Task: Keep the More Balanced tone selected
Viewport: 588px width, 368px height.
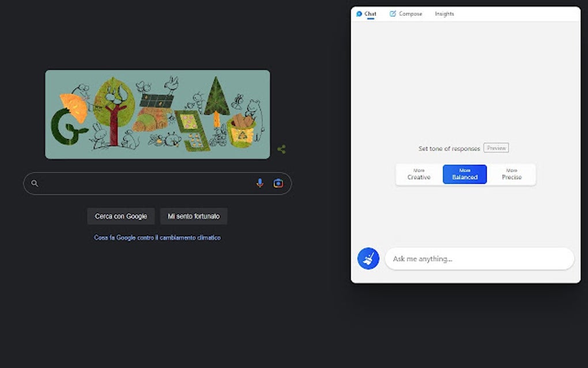Action: pyautogui.click(x=465, y=174)
